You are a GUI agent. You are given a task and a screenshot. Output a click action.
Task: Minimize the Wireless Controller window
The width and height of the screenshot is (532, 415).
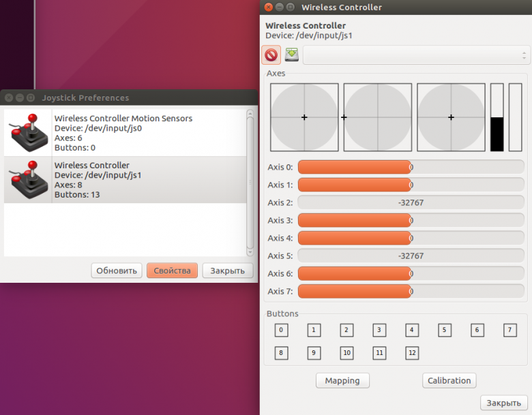(279, 7)
